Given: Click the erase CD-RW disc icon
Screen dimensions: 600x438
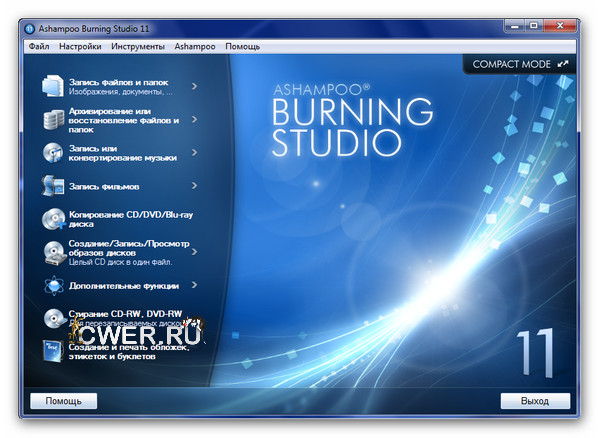Looking at the screenshot, I should click(53, 319).
